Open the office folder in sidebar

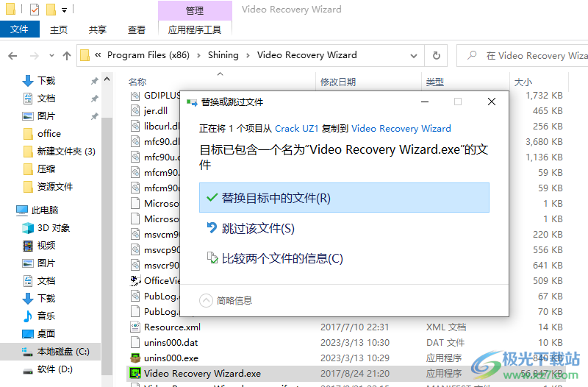tap(49, 134)
